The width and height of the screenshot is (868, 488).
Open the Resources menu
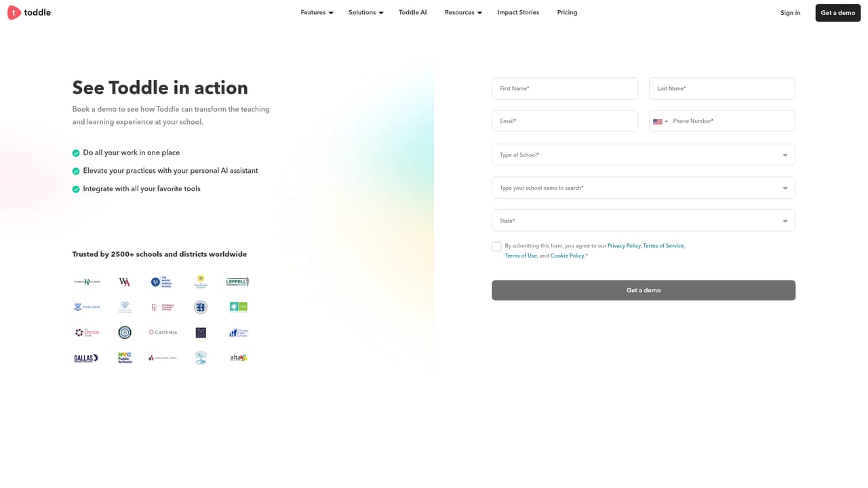point(463,12)
